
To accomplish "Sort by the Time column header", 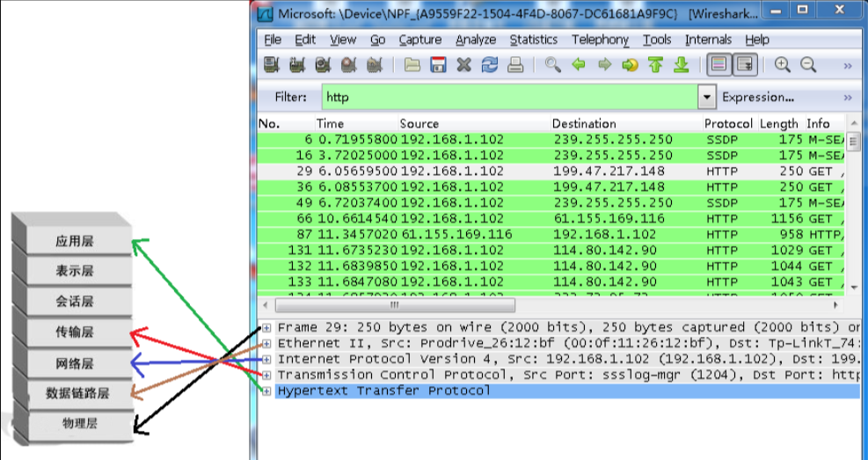I will click(x=356, y=123).
